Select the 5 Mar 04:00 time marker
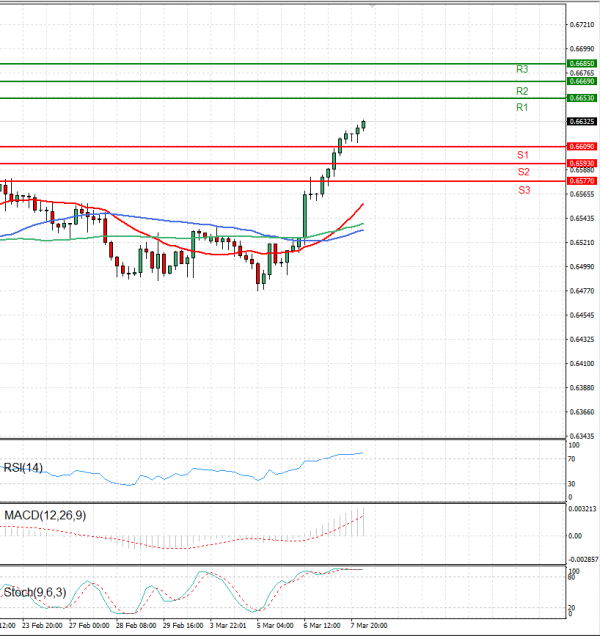The image size is (600, 636). coord(275,625)
